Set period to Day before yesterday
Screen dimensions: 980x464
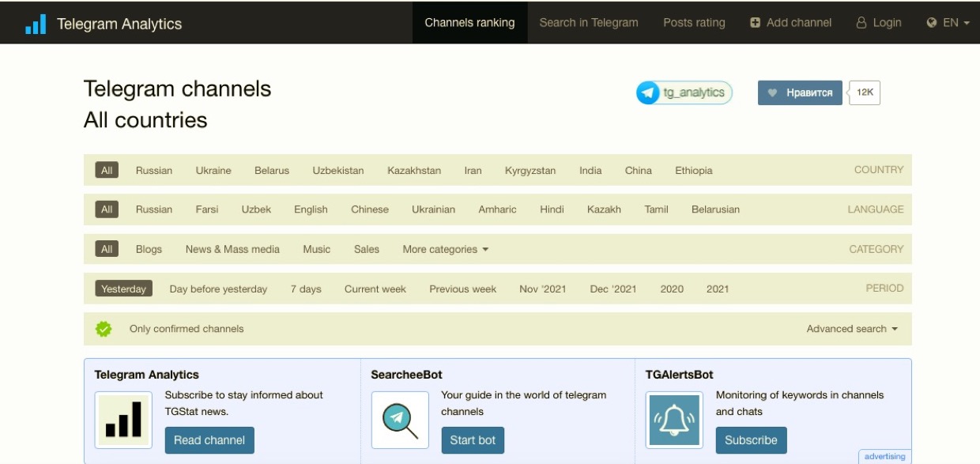[218, 289]
